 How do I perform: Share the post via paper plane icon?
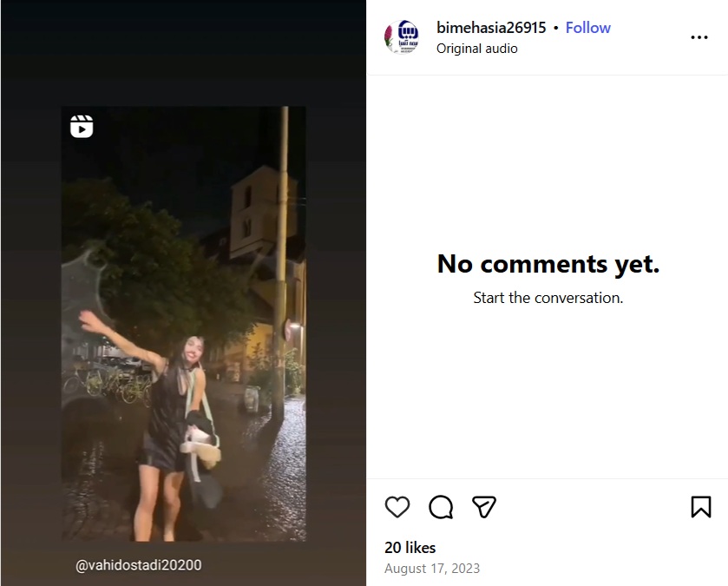point(483,507)
